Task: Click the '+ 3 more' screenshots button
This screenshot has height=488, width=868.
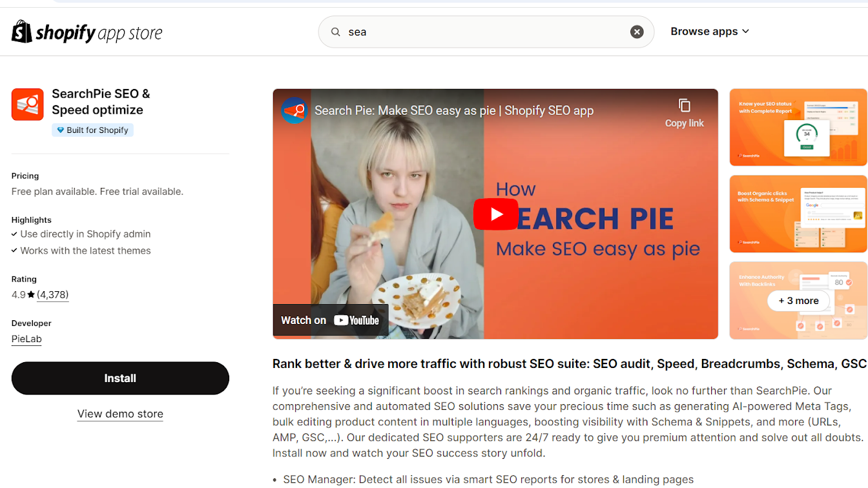Action: [x=798, y=301]
